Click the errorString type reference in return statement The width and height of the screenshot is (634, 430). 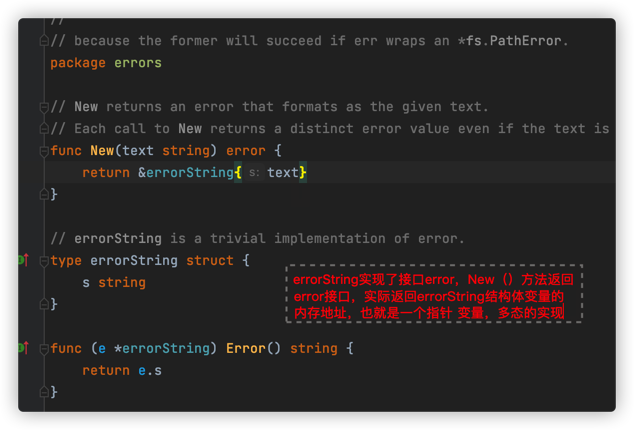[190, 173]
